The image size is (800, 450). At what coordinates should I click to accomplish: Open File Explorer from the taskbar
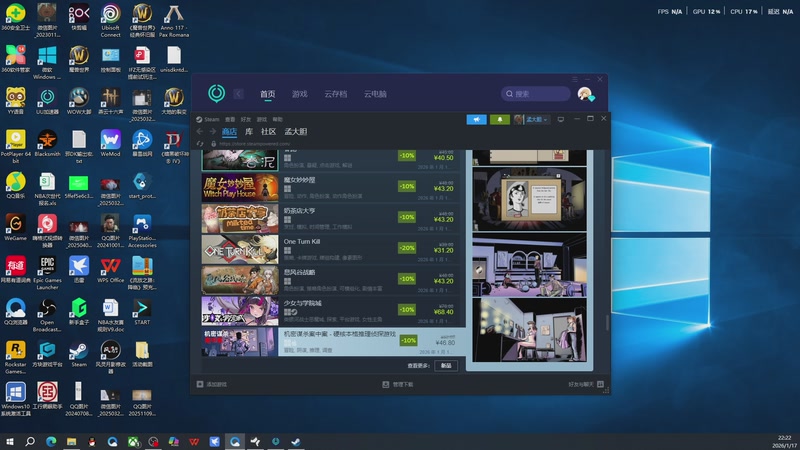tap(71, 441)
